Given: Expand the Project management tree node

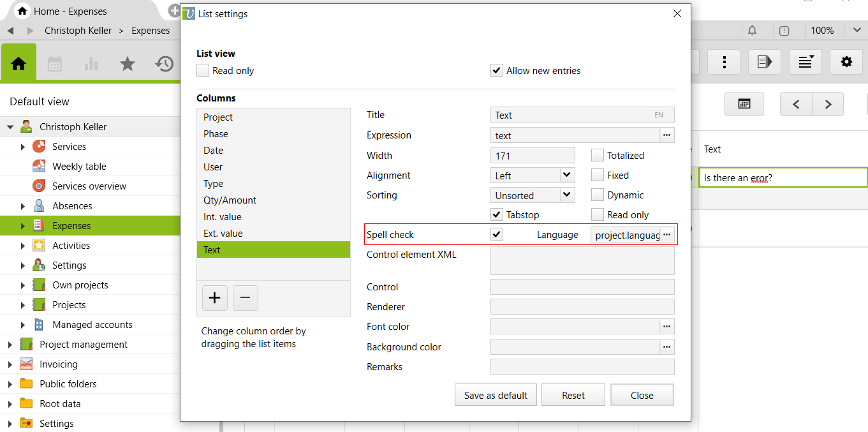Looking at the screenshot, I should point(10,345).
